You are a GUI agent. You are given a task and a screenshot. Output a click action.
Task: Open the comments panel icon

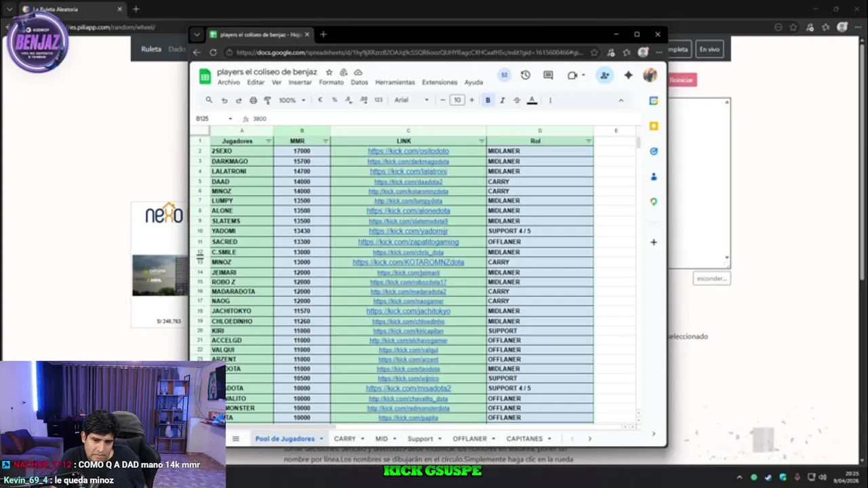pos(548,75)
